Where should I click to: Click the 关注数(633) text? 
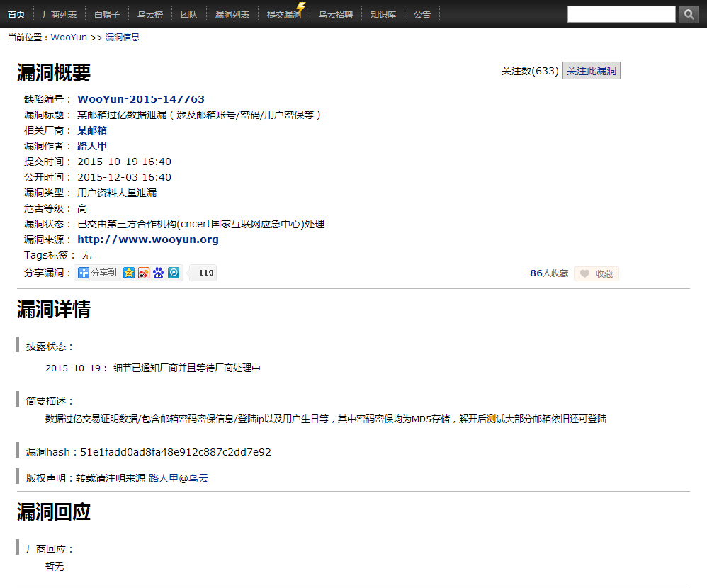point(530,71)
